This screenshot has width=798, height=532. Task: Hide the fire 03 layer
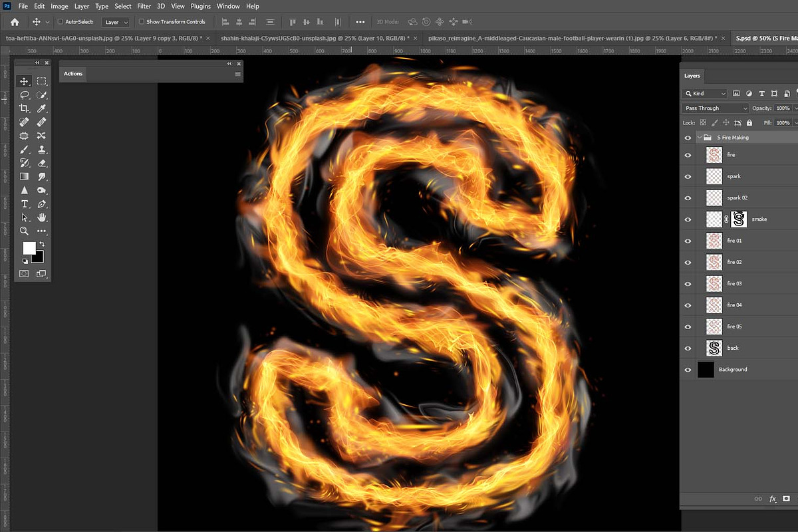coord(688,283)
